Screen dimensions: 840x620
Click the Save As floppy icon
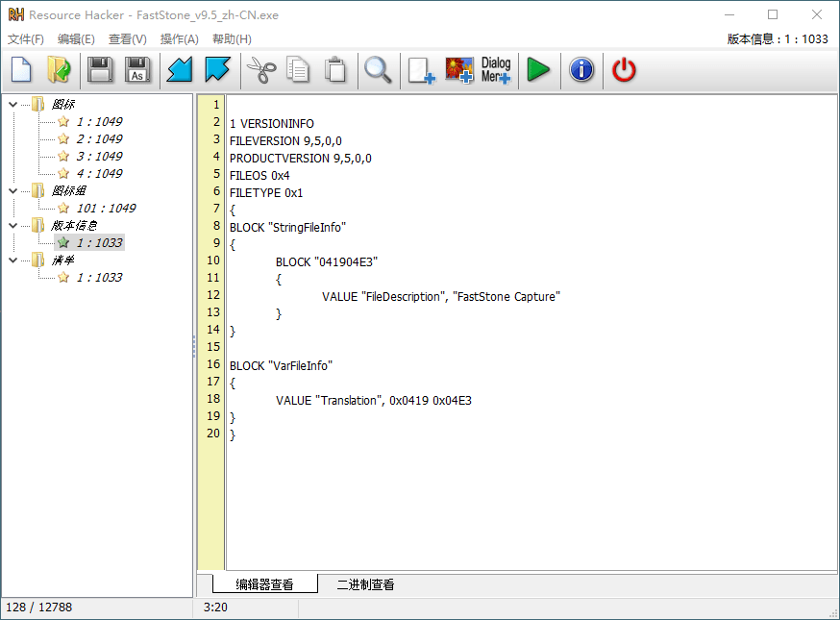click(x=137, y=69)
